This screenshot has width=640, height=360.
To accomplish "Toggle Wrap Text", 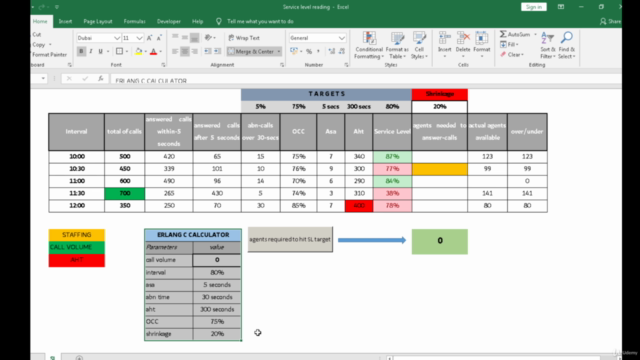I will [x=244, y=38].
